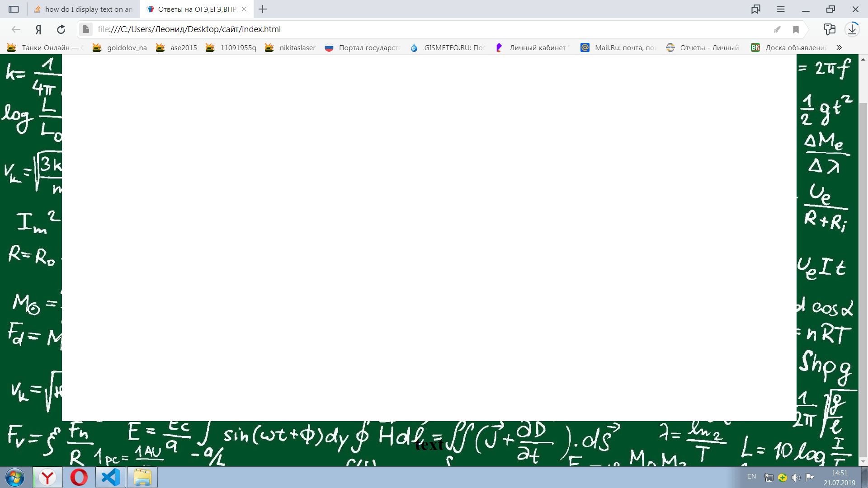Click the volume speaker icon in the tray
This screenshot has width=868, height=488.
[x=796, y=477]
